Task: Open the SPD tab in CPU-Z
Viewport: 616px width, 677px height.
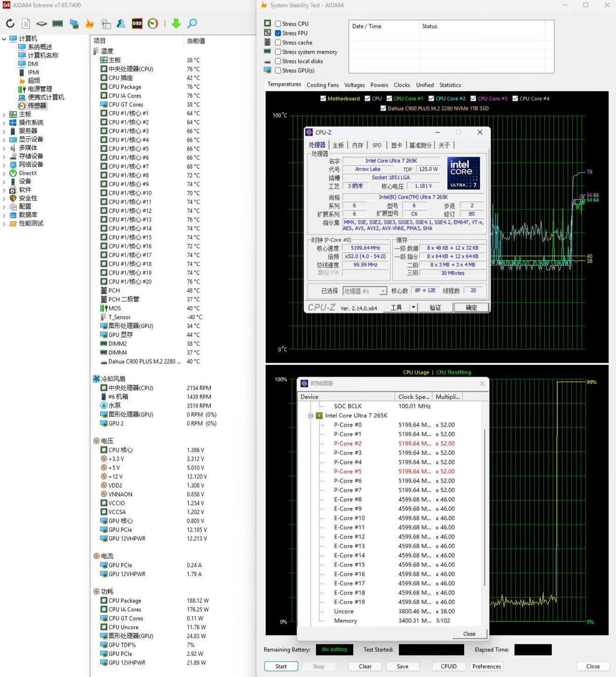Action: 377,145
